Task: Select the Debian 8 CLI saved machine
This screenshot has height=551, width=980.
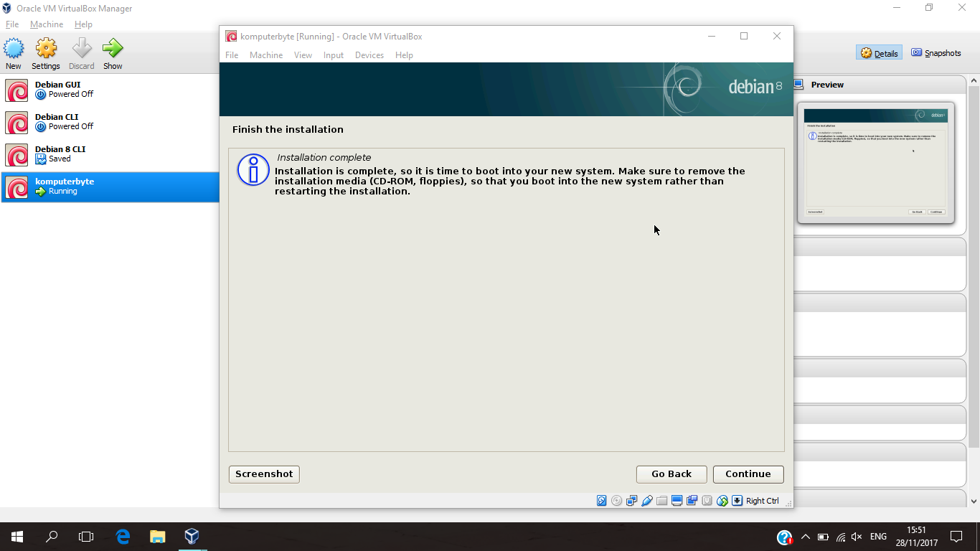Action: tap(110, 154)
